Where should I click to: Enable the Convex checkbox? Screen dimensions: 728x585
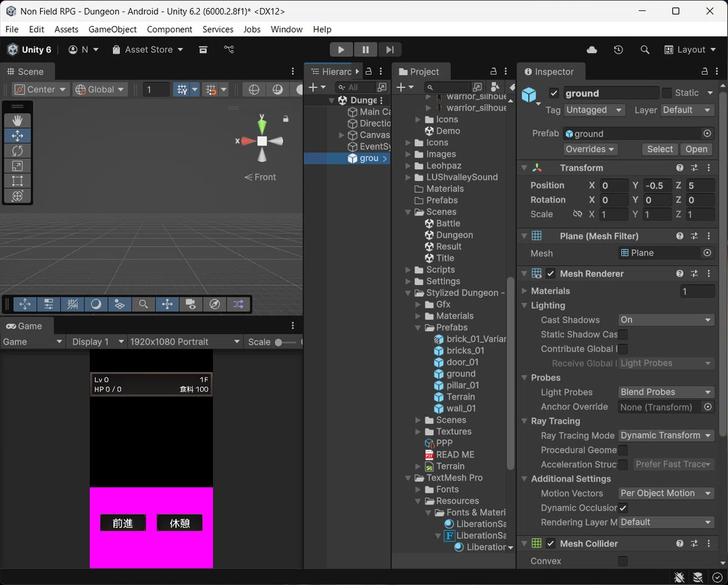tap(623, 561)
